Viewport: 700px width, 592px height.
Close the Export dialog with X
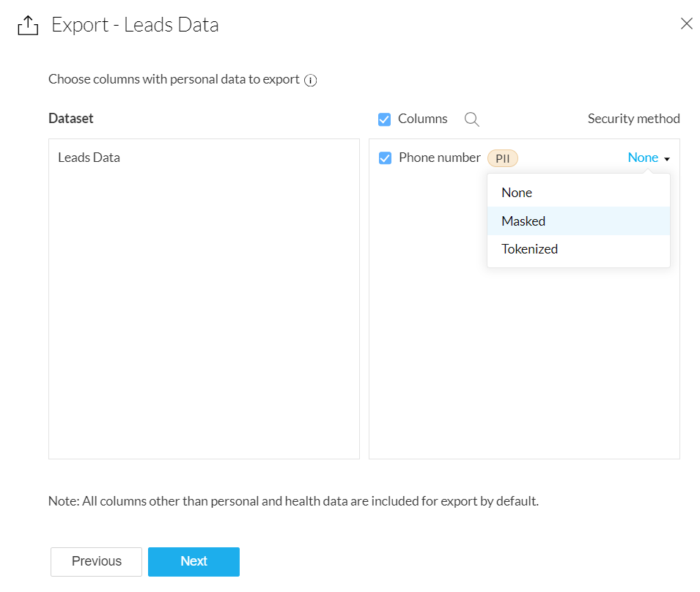[686, 23]
